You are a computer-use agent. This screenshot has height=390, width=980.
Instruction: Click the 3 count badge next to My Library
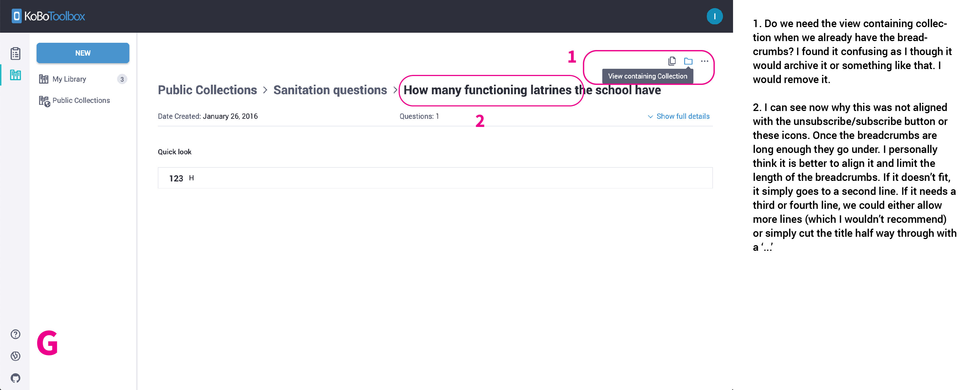point(122,79)
